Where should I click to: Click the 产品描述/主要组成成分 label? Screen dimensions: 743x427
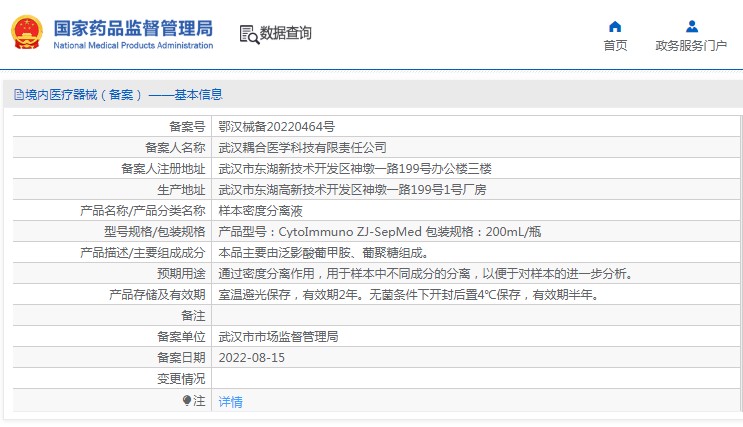tap(143, 253)
